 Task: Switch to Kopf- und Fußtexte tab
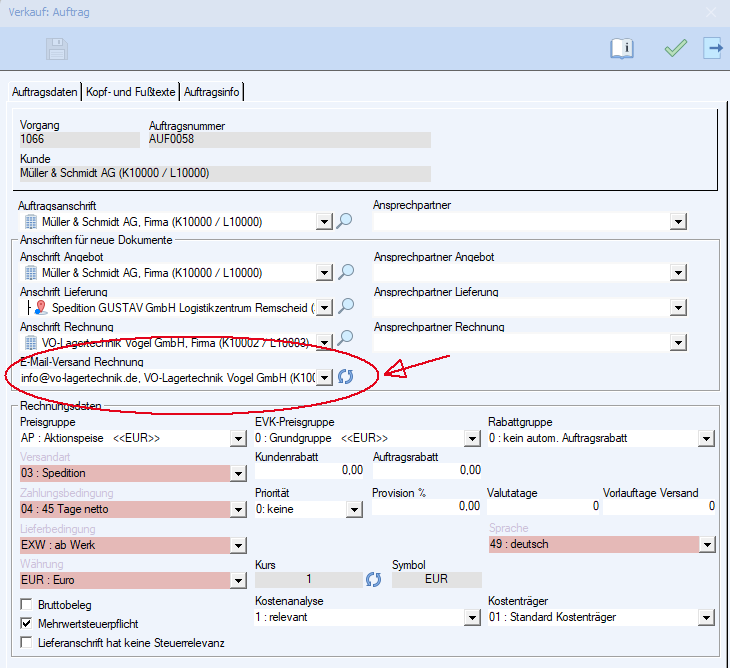[x=131, y=92]
